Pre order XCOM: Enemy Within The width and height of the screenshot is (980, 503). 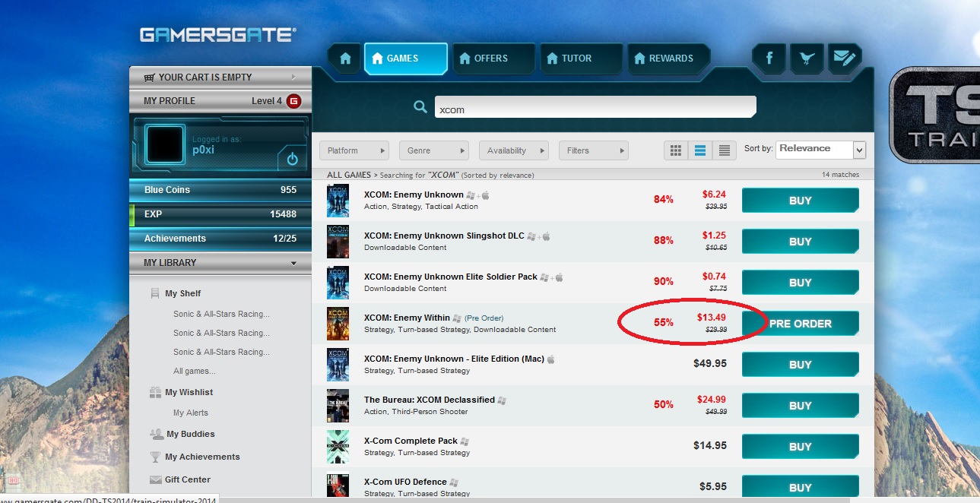pyautogui.click(x=800, y=324)
